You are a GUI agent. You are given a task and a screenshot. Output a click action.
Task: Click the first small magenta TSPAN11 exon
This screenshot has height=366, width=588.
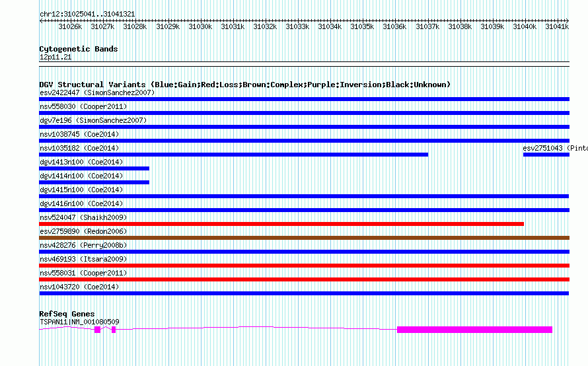98,330
